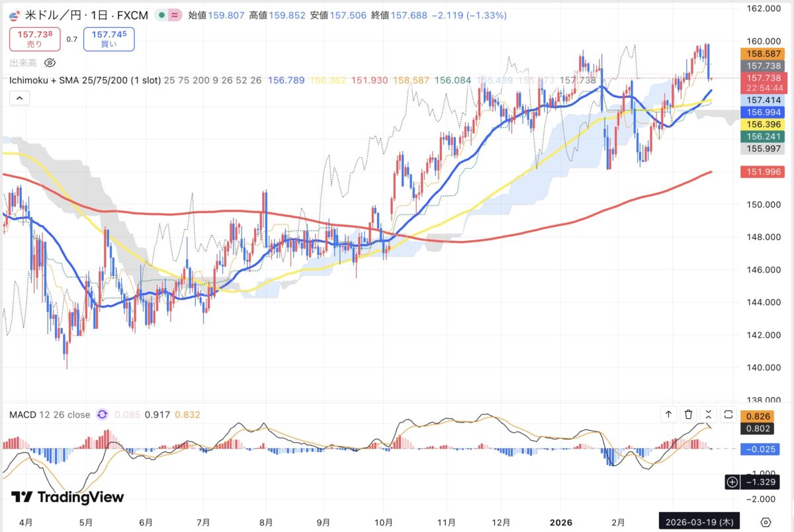The image size is (794, 532).
Task: Click the plus icon beside -1.329
Action: click(732, 482)
